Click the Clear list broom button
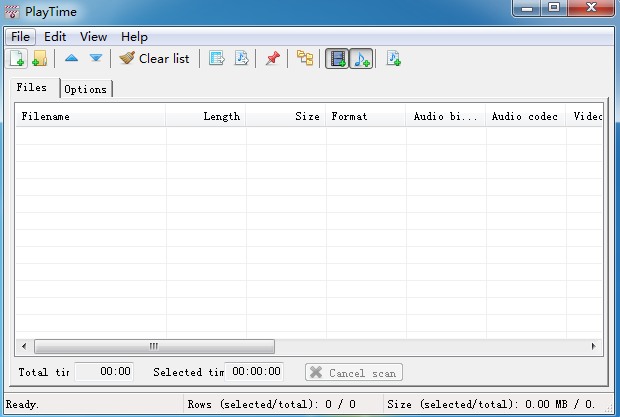 tap(154, 59)
